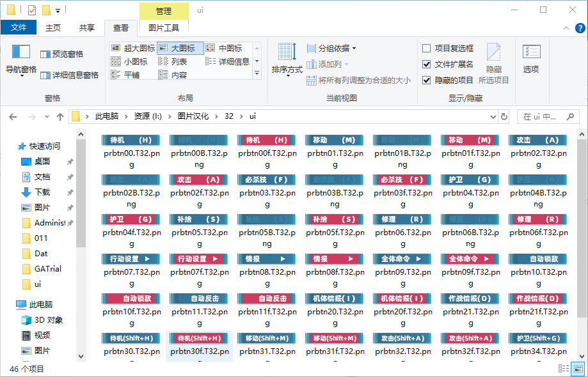Uncheck the 文件扩展名 checkbox

[x=427, y=64]
